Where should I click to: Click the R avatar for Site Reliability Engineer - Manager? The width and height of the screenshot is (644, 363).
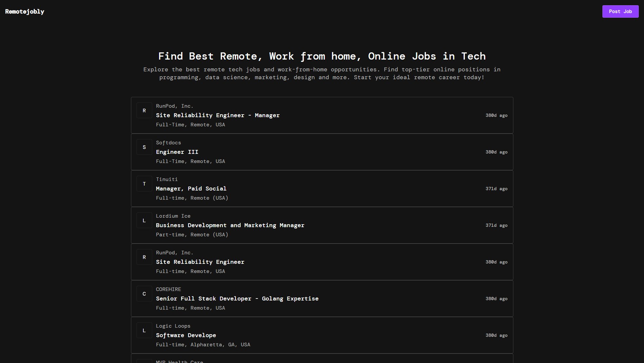click(x=144, y=111)
